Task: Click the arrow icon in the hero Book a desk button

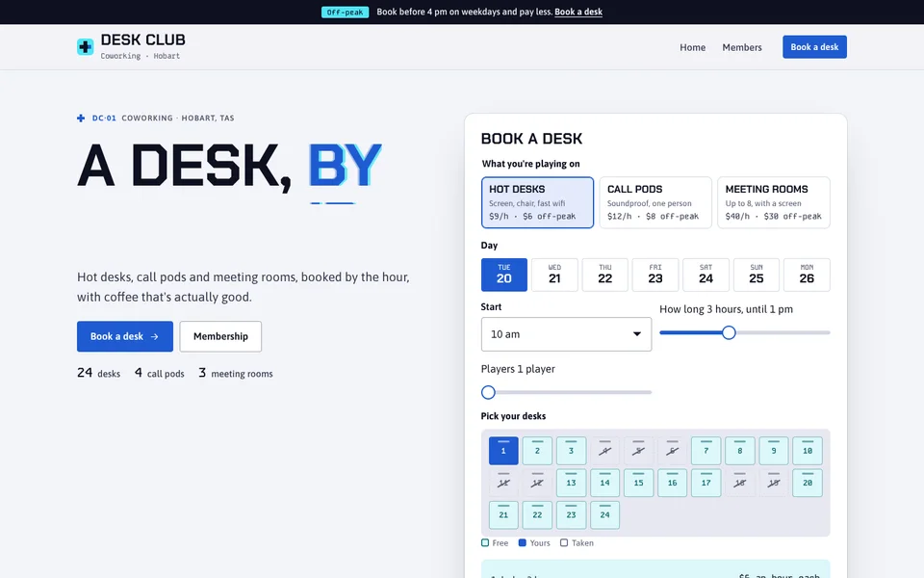Action: pyautogui.click(x=154, y=337)
